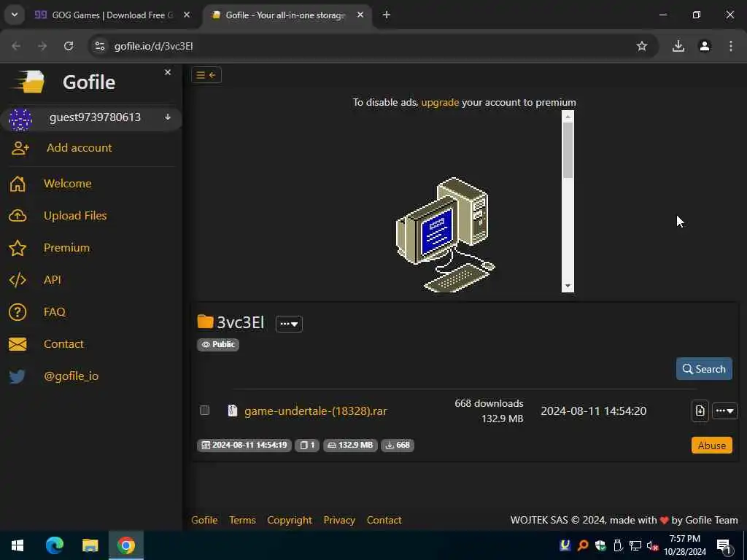747x560 pixels.
Task: Open Upload Files page
Action: [x=75, y=216]
